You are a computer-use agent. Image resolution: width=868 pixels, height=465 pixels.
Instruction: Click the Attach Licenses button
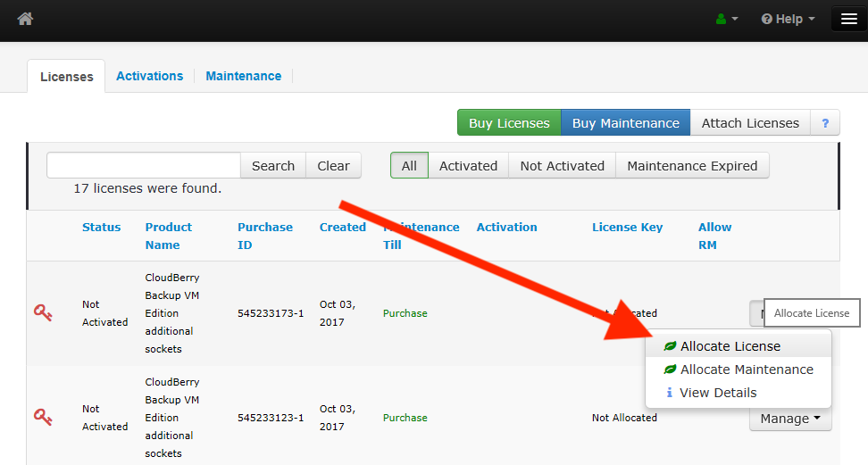pos(750,123)
